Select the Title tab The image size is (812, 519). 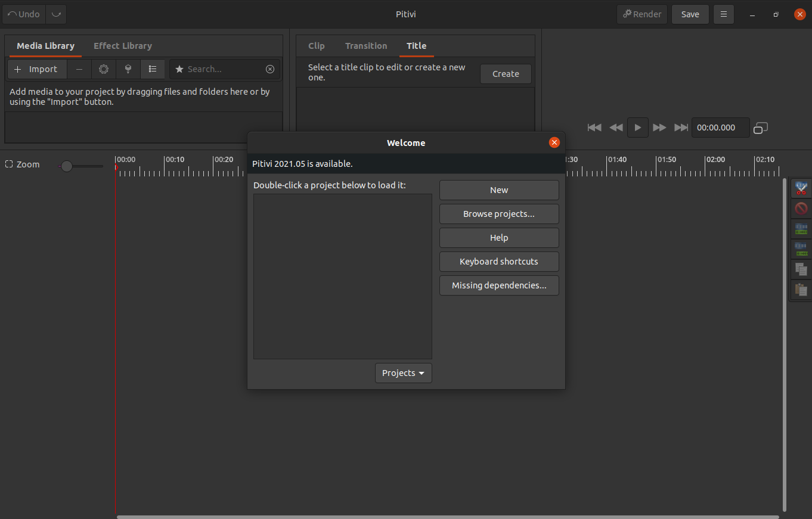point(417,46)
